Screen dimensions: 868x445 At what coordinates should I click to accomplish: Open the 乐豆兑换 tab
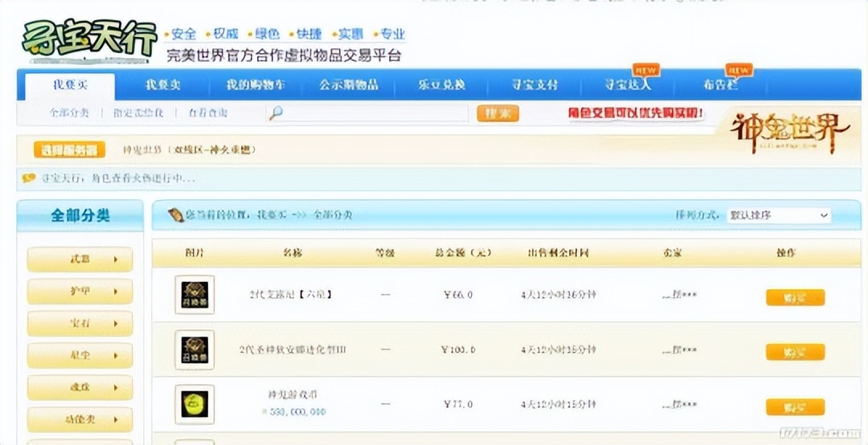click(442, 85)
